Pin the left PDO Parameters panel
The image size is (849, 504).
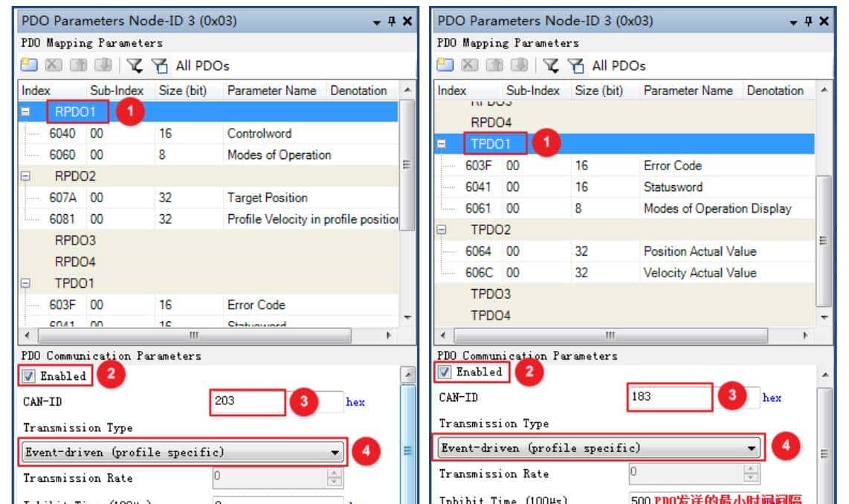392,21
